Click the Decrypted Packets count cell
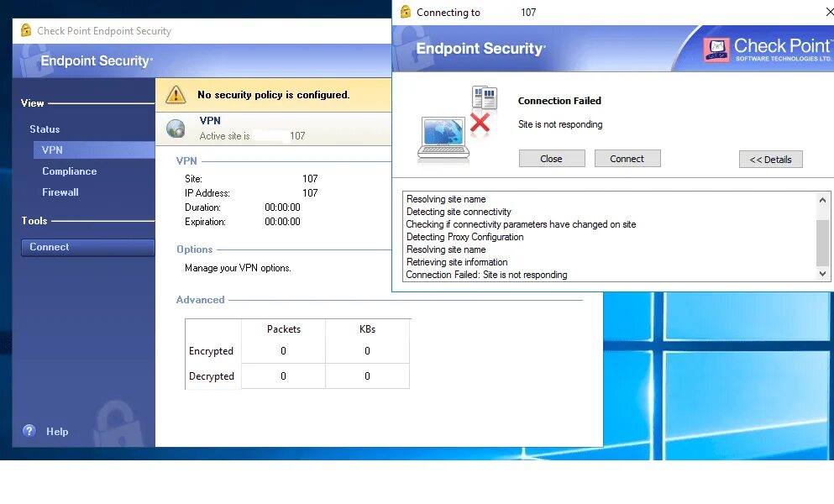 click(x=284, y=376)
